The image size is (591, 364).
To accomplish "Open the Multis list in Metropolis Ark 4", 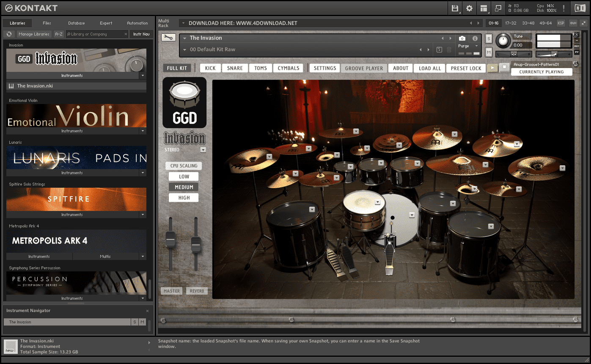I will tap(105, 257).
